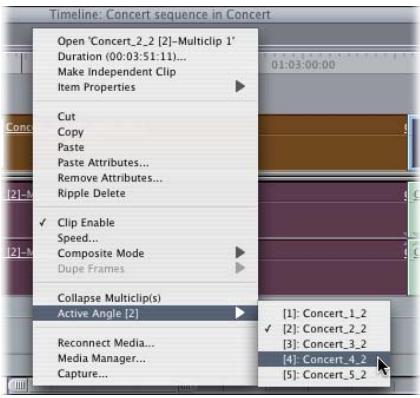
Task: Open Media Manager... entry
Action: (x=145, y=358)
